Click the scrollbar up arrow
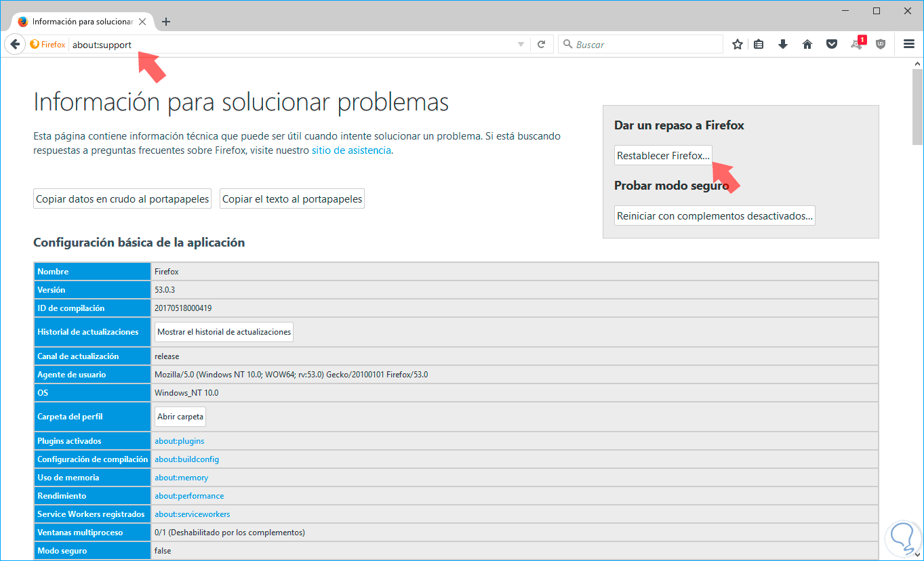924x561 pixels. 917,62
